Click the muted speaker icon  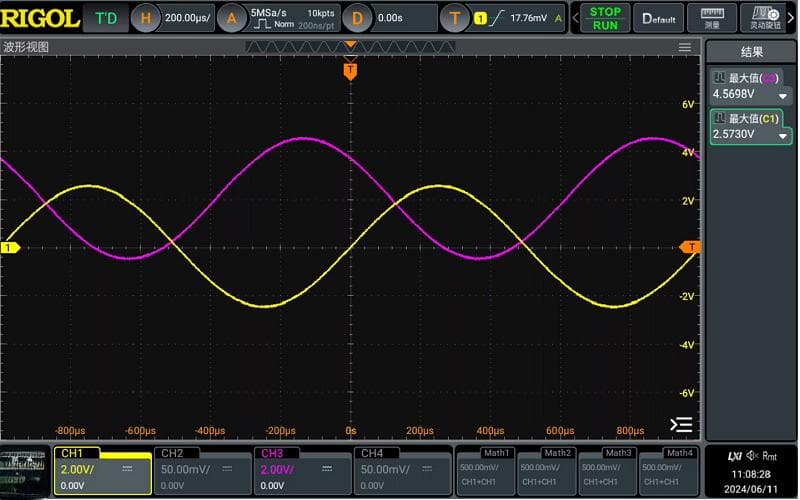752,456
